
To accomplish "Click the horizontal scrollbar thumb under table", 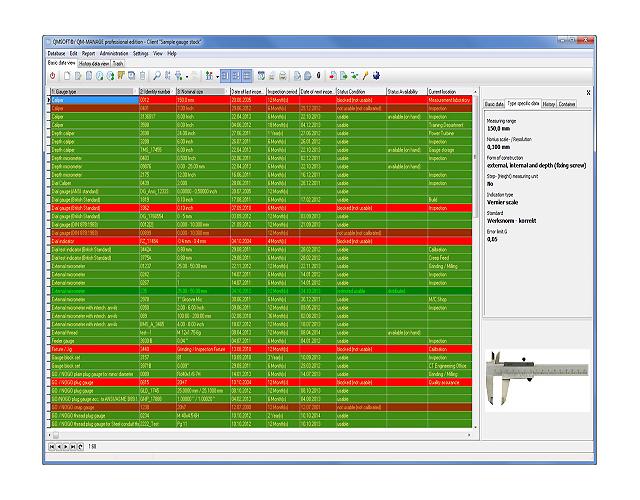I will 56,435.
